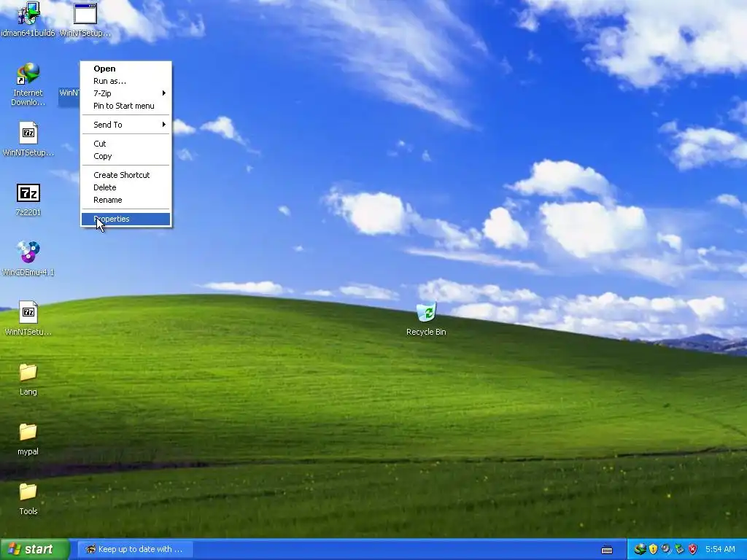Select the WinNTSetup 7z archive icon
The image size is (747, 560).
(x=28, y=139)
